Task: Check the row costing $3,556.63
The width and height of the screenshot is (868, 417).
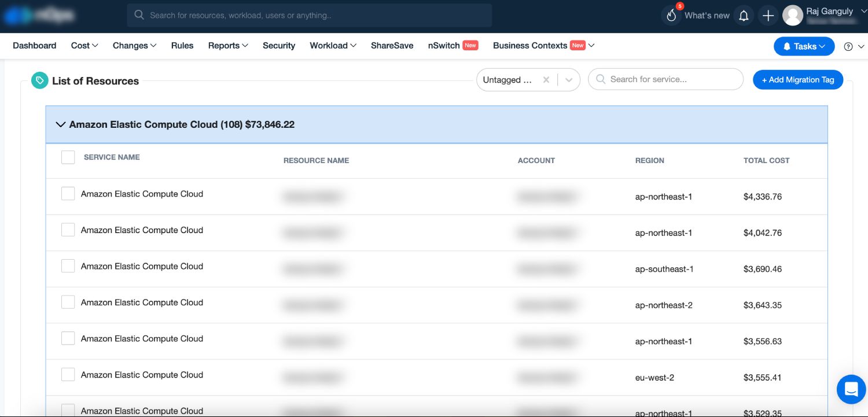Action: pyautogui.click(x=68, y=338)
